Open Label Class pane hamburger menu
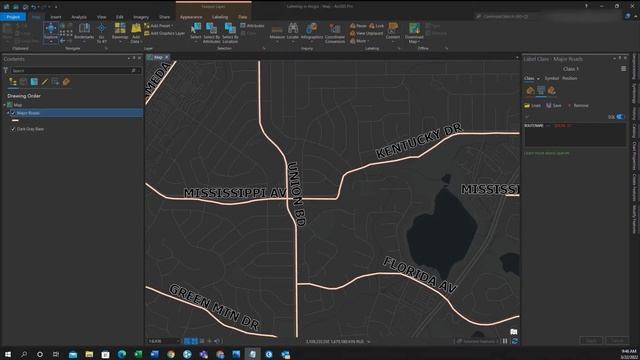 coord(623,69)
